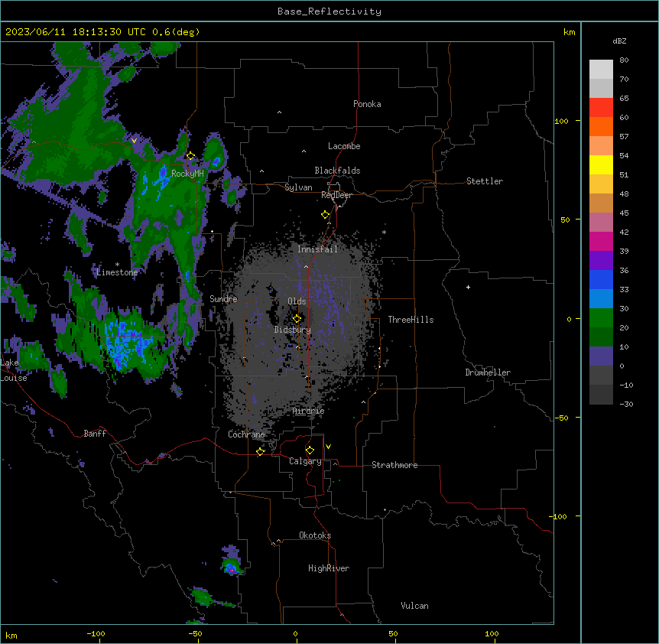659x644 pixels.
Task: Click the Didsbury city label
Action: click(x=293, y=330)
